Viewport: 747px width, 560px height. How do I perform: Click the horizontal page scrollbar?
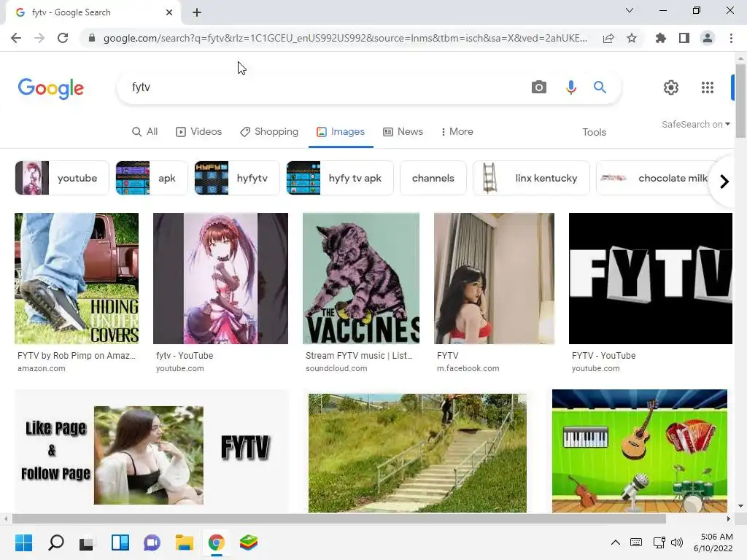(x=339, y=518)
